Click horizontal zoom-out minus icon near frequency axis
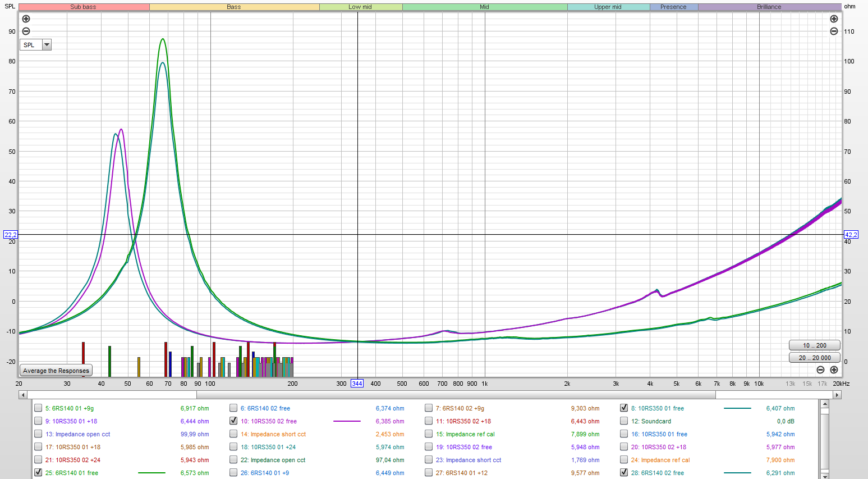 tap(820, 369)
